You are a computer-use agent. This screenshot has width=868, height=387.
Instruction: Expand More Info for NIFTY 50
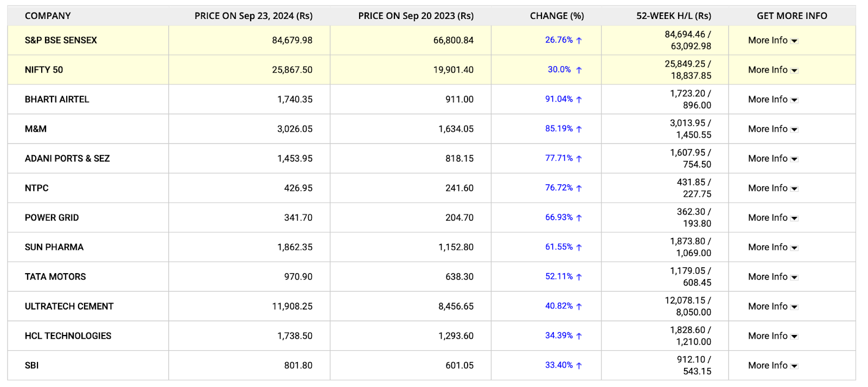pyautogui.click(x=773, y=70)
